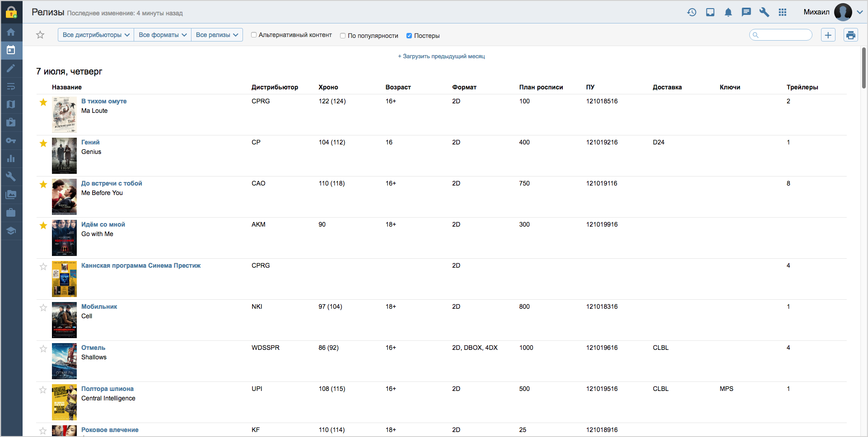Screen dimensions: 868x437
Task: Open Полтора шпиона title link
Action: 107,389
